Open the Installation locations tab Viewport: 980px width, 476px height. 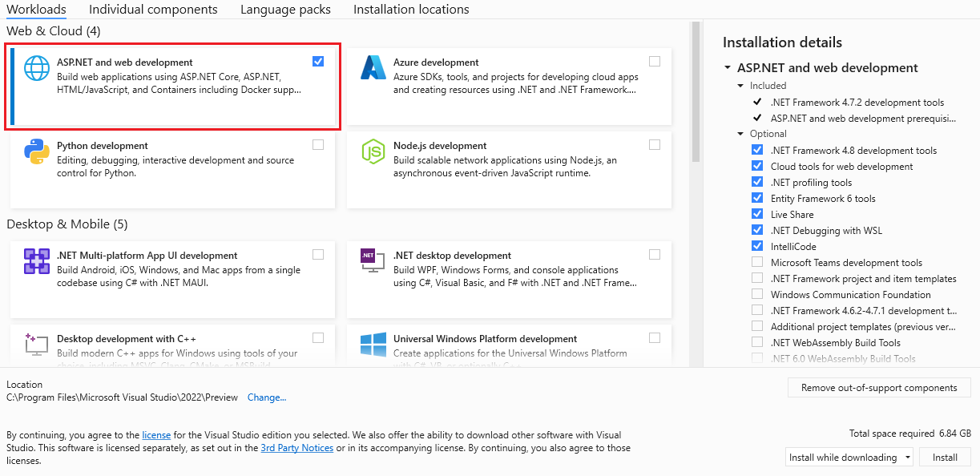click(x=411, y=10)
